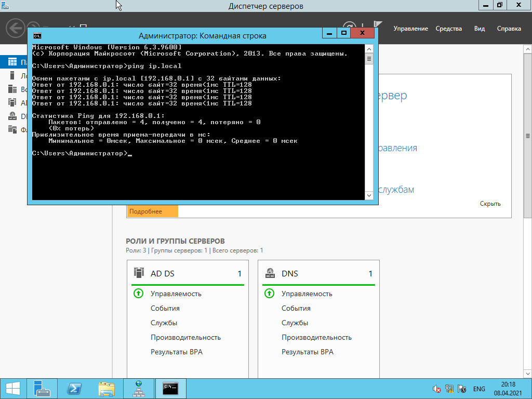Open События under DNS tile
Screen dimensions: 532x399
(x=296, y=308)
